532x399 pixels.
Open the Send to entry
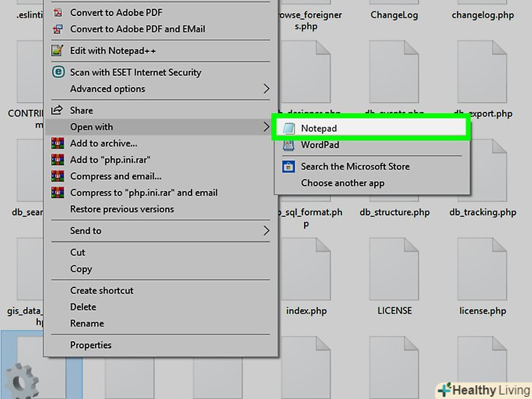click(161, 231)
